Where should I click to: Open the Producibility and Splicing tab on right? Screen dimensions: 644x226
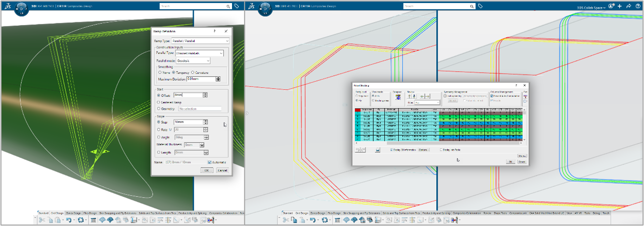[x=436, y=213]
